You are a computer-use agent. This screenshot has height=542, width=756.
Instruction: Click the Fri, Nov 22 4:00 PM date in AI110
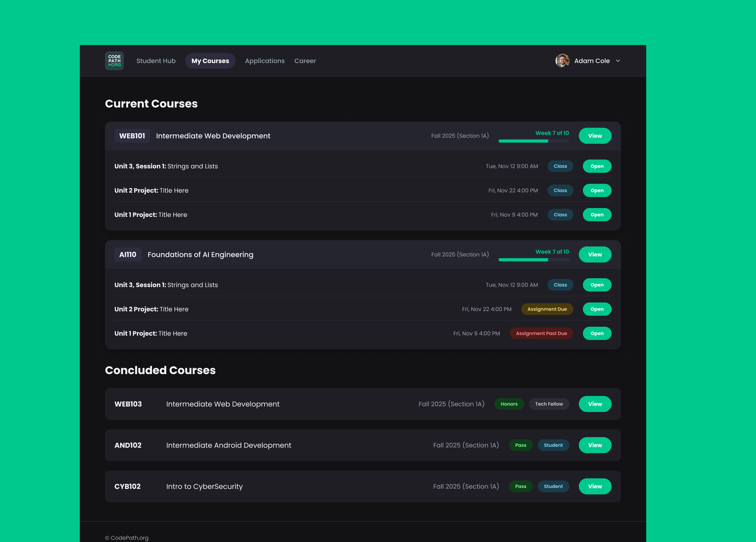coord(487,309)
